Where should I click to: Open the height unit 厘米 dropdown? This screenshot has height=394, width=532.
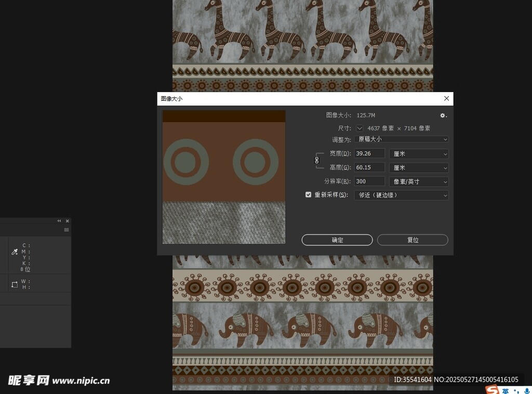coord(419,168)
